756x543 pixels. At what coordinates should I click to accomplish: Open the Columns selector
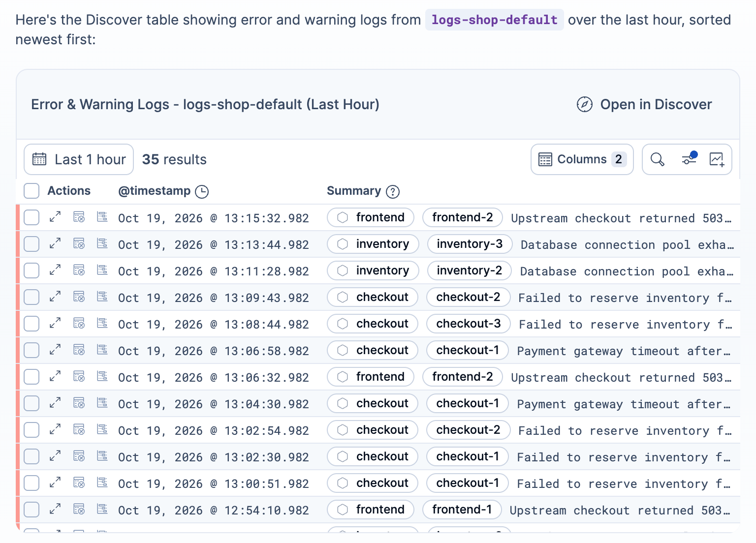click(582, 159)
